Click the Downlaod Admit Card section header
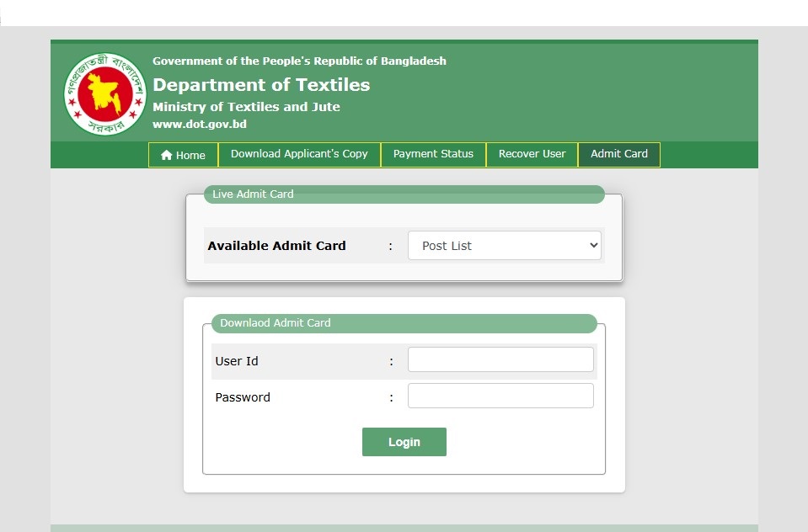808x532 pixels. point(404,323)
